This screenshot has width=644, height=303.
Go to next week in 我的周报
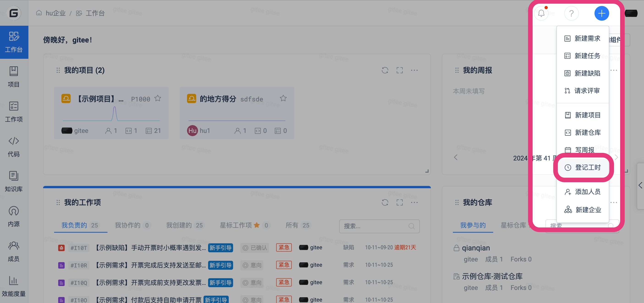click(x=616, y=157)
